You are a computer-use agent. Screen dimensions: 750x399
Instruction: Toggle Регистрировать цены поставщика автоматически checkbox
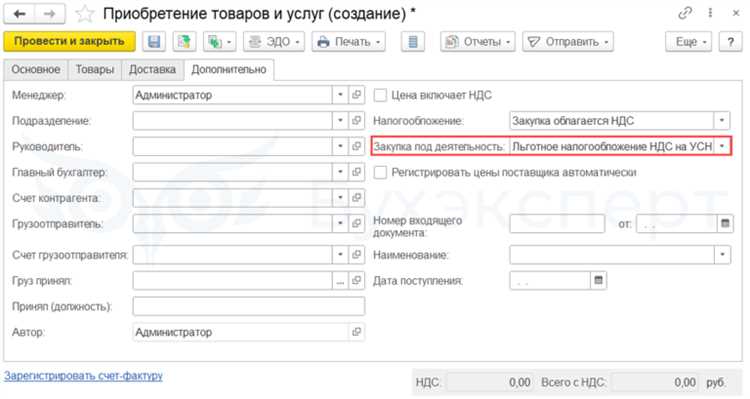(380, 172)
